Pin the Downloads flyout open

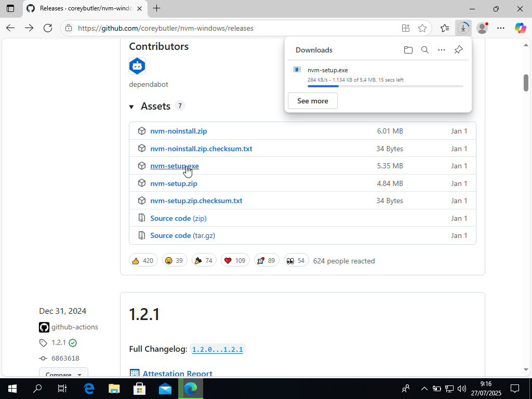[458, 49]
